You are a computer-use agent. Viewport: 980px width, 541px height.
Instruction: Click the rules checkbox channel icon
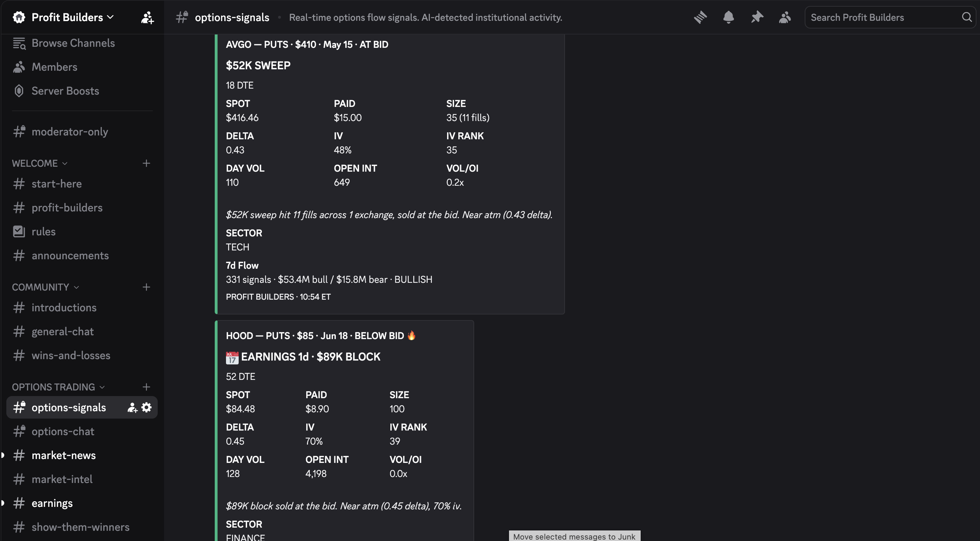point(19,231)
